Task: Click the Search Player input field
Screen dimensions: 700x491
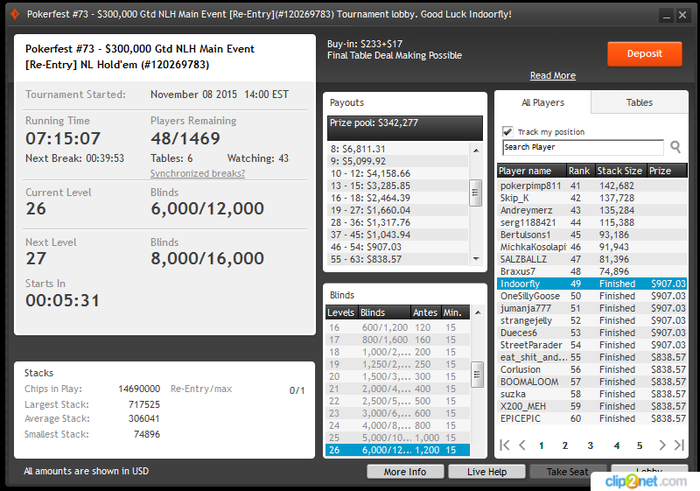Action: pos(583,147)
